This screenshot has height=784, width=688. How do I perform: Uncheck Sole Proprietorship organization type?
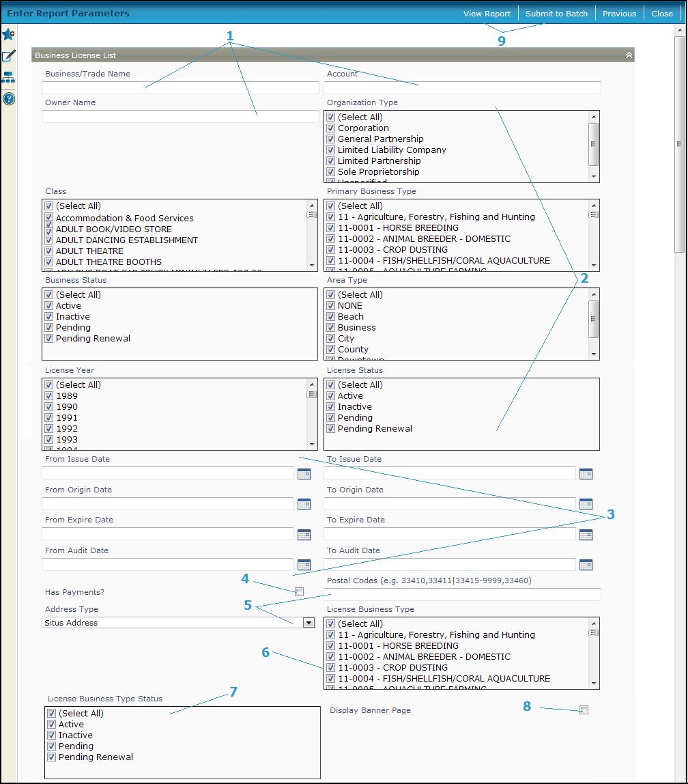coord(330,171)
